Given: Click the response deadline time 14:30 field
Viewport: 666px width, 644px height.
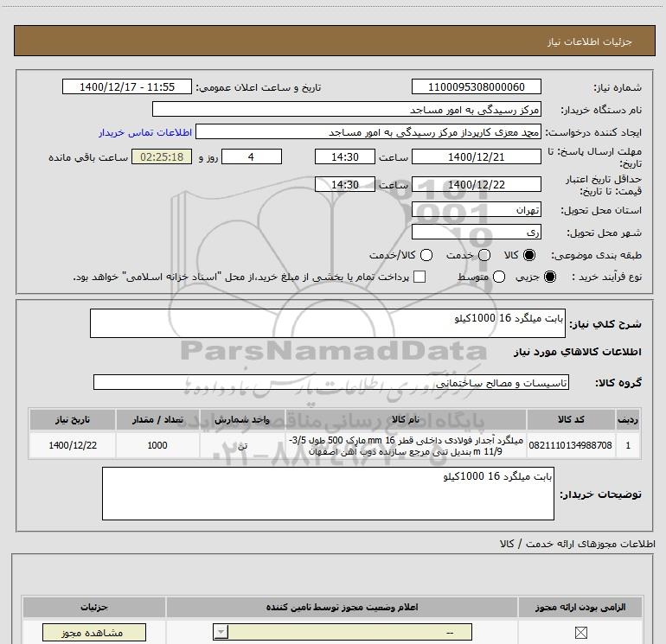Looking at the screenshot, I should (x=345, y=157).
